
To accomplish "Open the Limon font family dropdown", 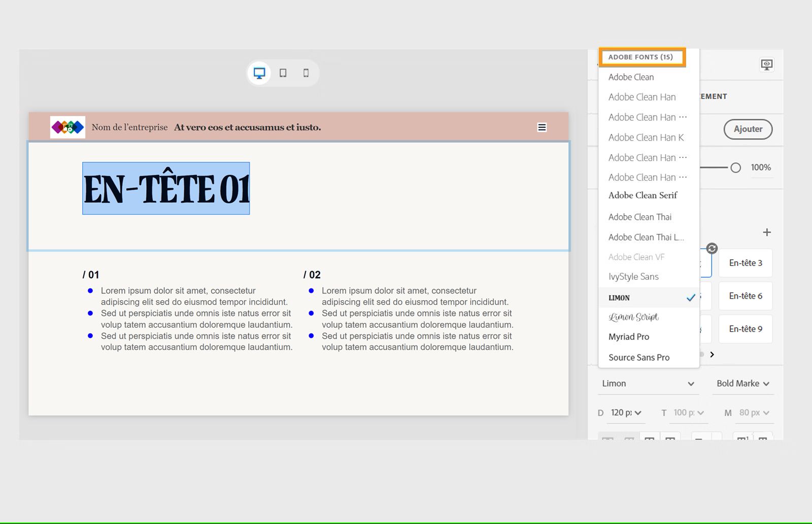I will [x=648, y=383].
